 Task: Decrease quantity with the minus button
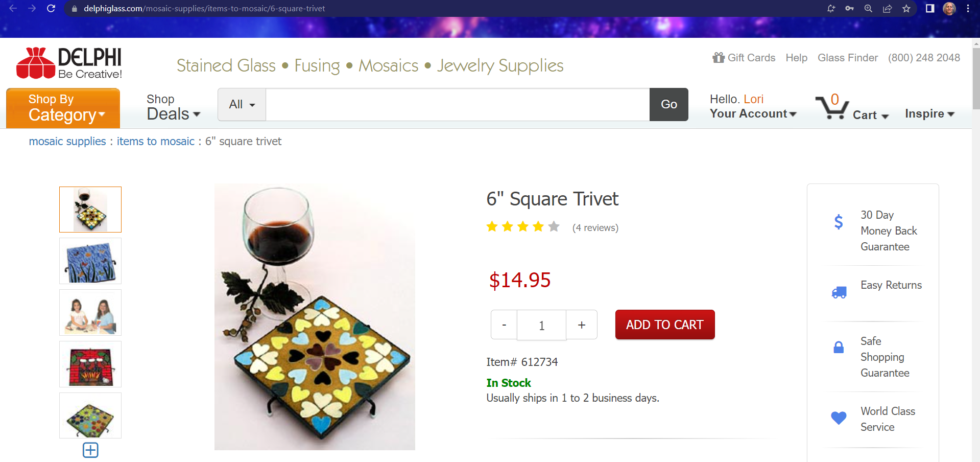pos(504,325)
